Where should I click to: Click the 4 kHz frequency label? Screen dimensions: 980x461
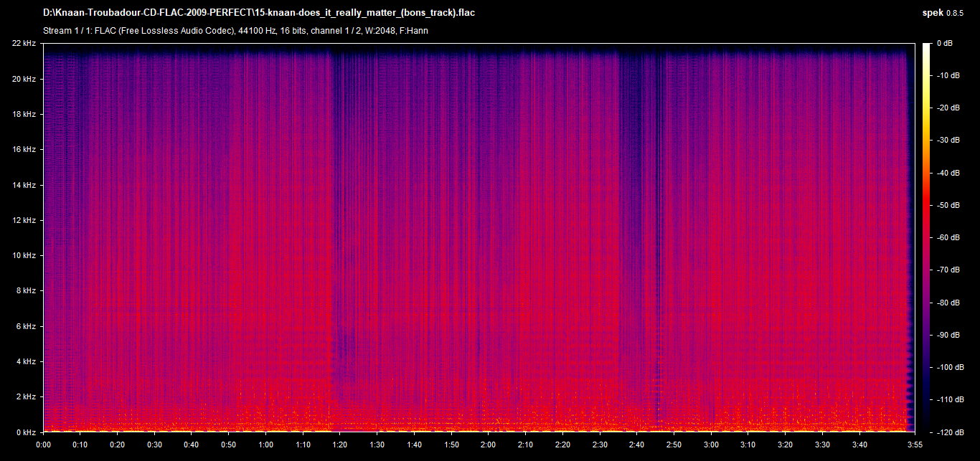pos(25,361)
